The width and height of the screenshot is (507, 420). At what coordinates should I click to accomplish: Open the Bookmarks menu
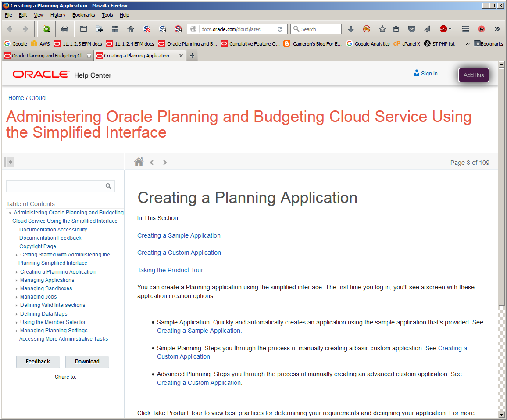83,15
